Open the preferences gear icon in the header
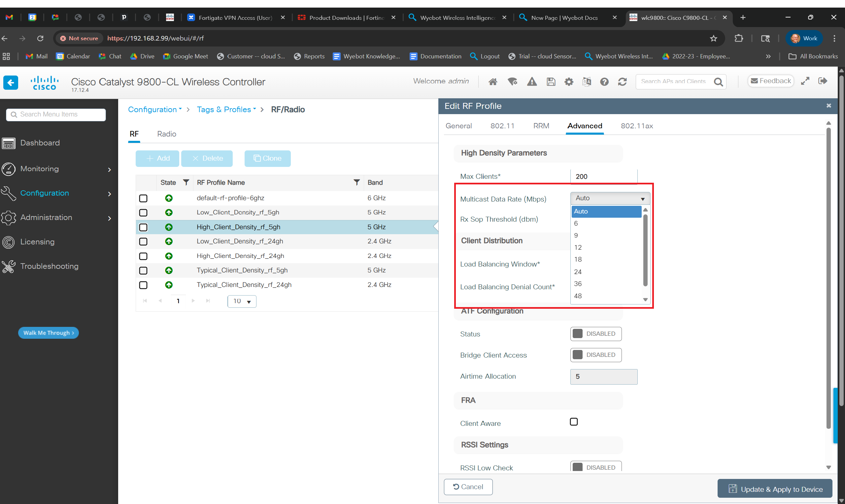 (x=569, y=81)
